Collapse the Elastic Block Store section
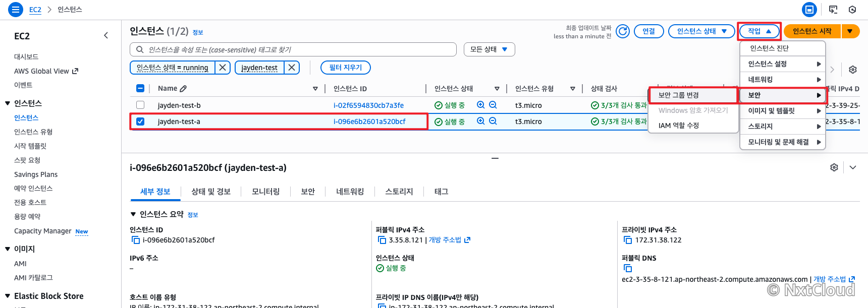The image size is (868, 308). click(x=8, y=296)
